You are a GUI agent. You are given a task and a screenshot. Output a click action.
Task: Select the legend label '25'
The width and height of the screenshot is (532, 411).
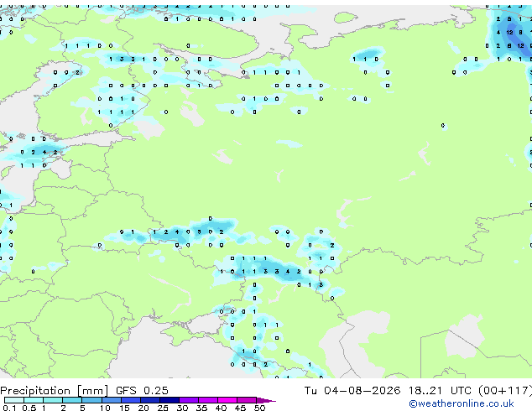(x=163, y=408)
